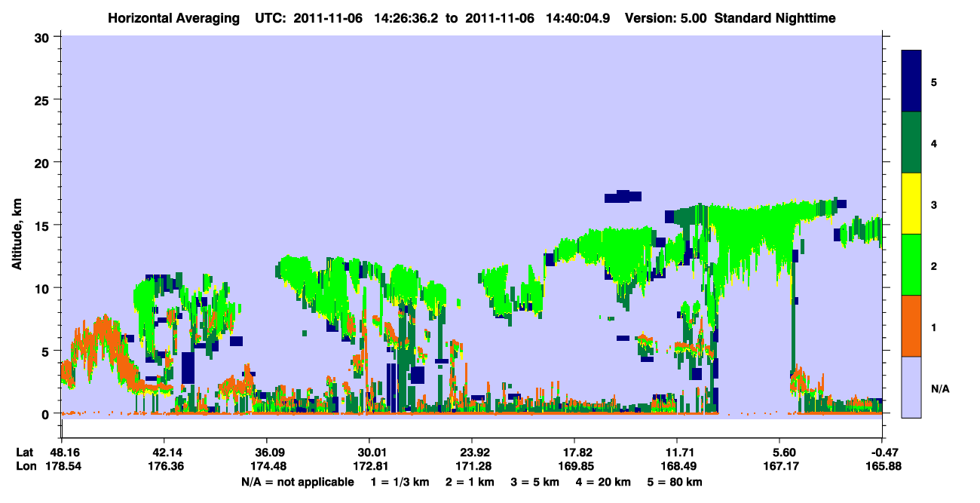Click the bright green colorbar segment labeled 2
Image resolution: width=980 pixels, height=503 pixels.
[911, 265]
